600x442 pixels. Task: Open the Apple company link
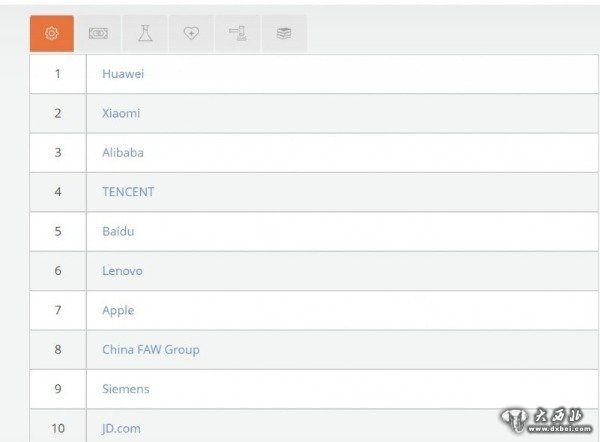click(118, 311)
